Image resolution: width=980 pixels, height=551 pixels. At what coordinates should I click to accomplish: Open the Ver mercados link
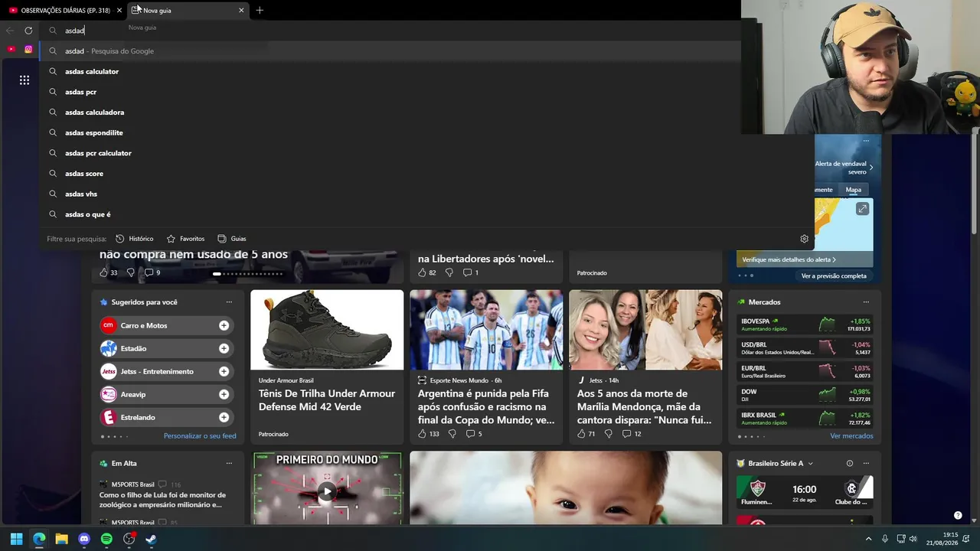(x=851, y=436)
